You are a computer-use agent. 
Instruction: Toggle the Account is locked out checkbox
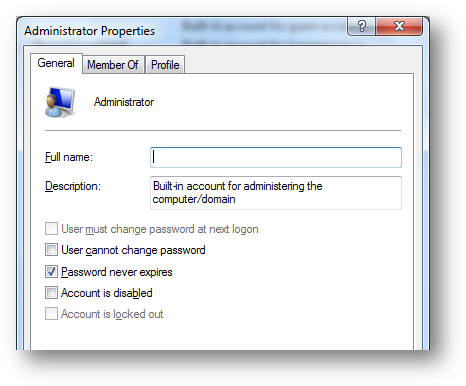point(51,314)
